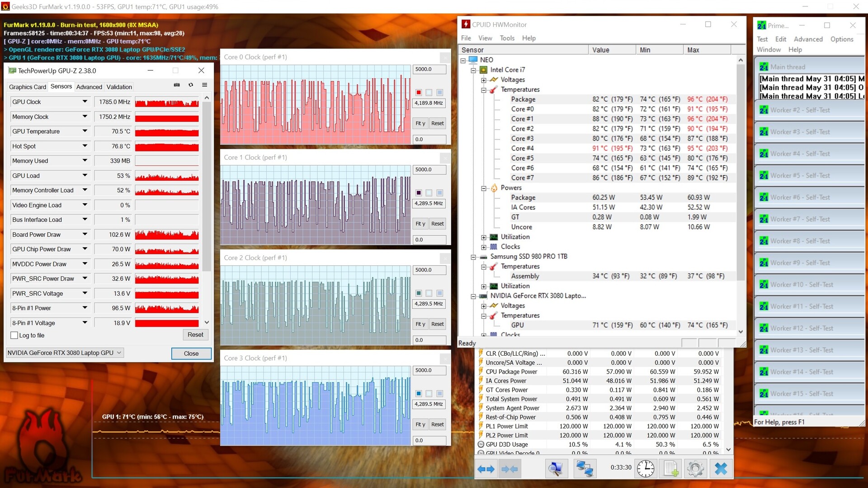Open the Tools menu in HWMonitor
The image size is (868, 488).
click(507, 38)
